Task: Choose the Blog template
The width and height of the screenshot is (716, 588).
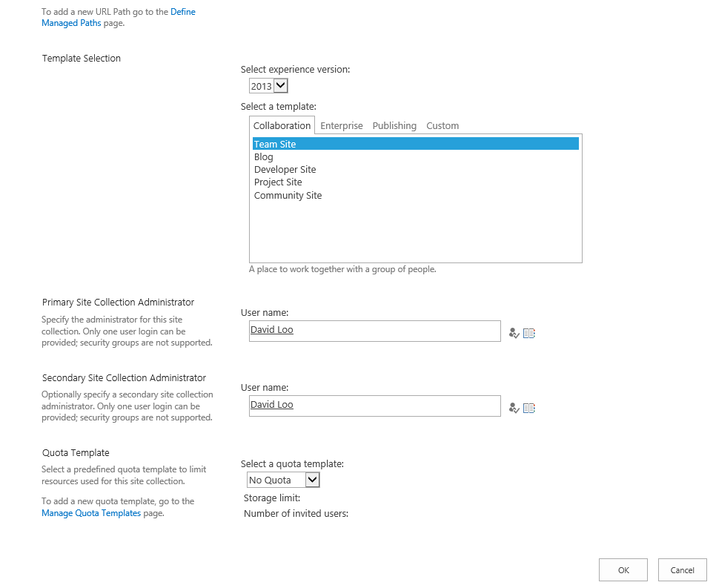Action: tap(263, 156)
